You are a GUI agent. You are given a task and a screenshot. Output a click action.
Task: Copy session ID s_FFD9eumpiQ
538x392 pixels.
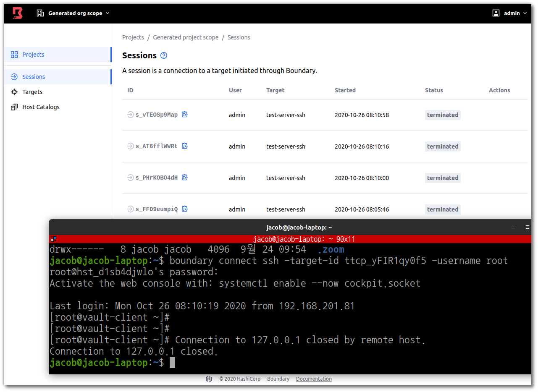coord(185,209)
